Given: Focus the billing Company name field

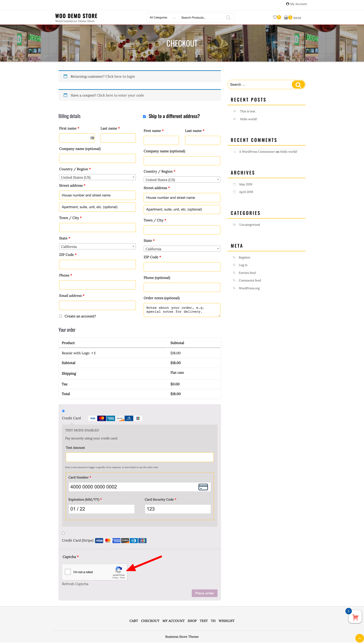Looking at the screenshot, I should 97,158.
